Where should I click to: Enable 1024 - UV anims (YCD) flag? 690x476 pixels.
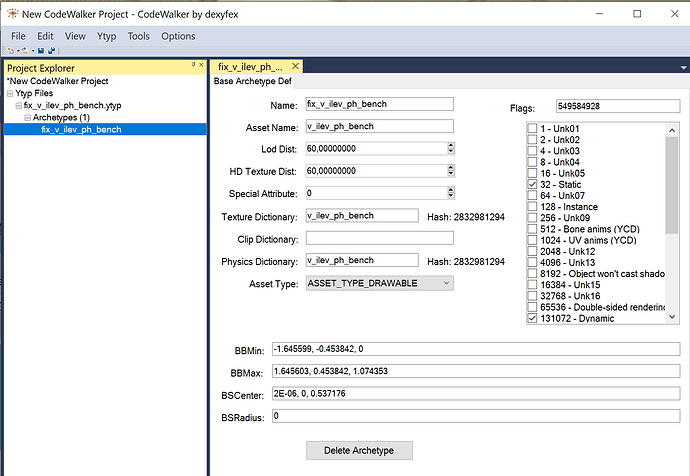(x=532, y=240)
